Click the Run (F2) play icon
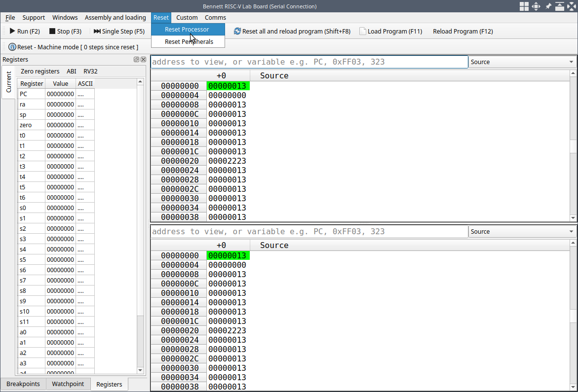Viewport: 578px width, 392px height. coord(12,31)
